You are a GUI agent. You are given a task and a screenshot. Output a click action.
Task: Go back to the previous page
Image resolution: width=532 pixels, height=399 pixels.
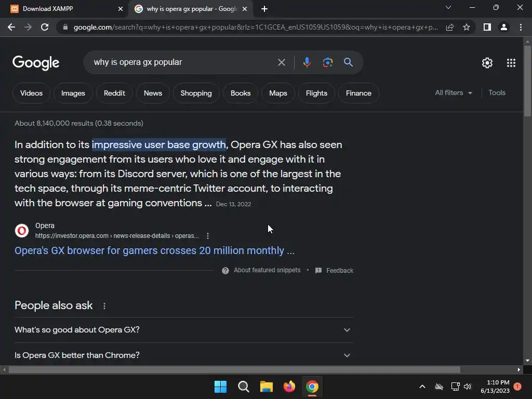[x=11, y=27]
